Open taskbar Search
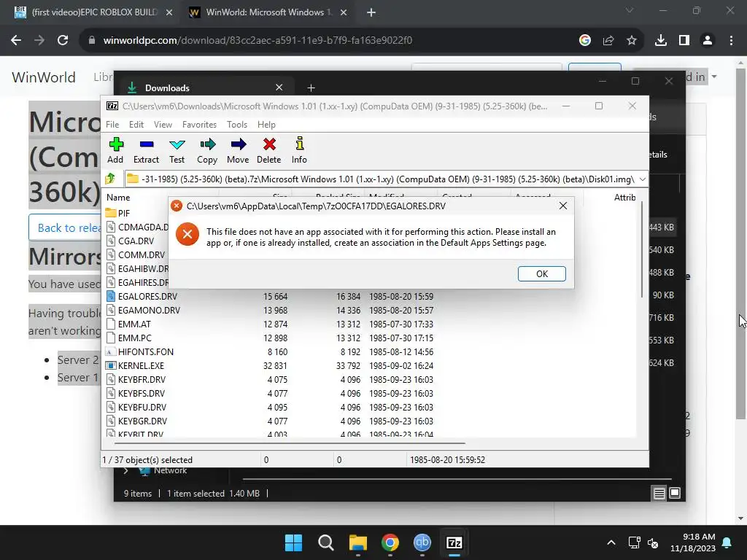Viewport: 747px width, 560px height. (326, 542)
